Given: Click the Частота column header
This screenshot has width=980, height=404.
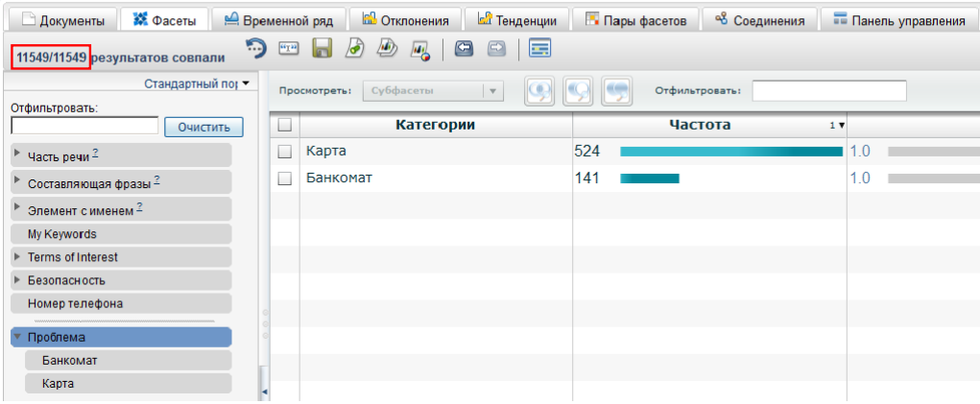Looking at the screenshot, I should click(700, 126).
